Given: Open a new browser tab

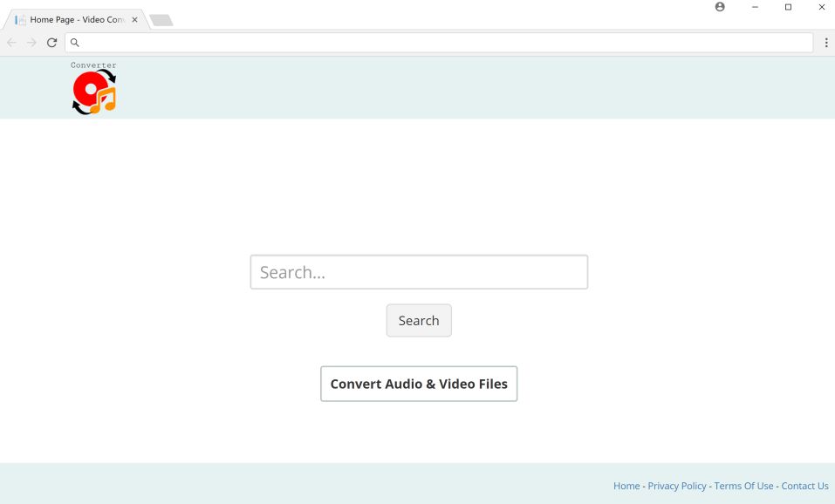Looking at the screenshot, I should [x=161, y=18].
